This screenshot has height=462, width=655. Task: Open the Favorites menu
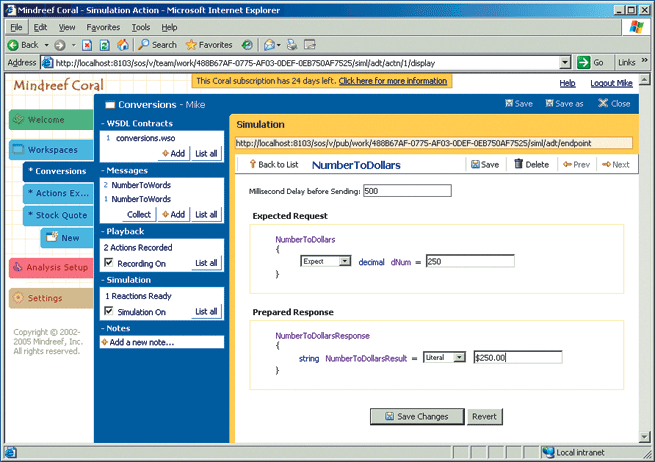[102, 27]
